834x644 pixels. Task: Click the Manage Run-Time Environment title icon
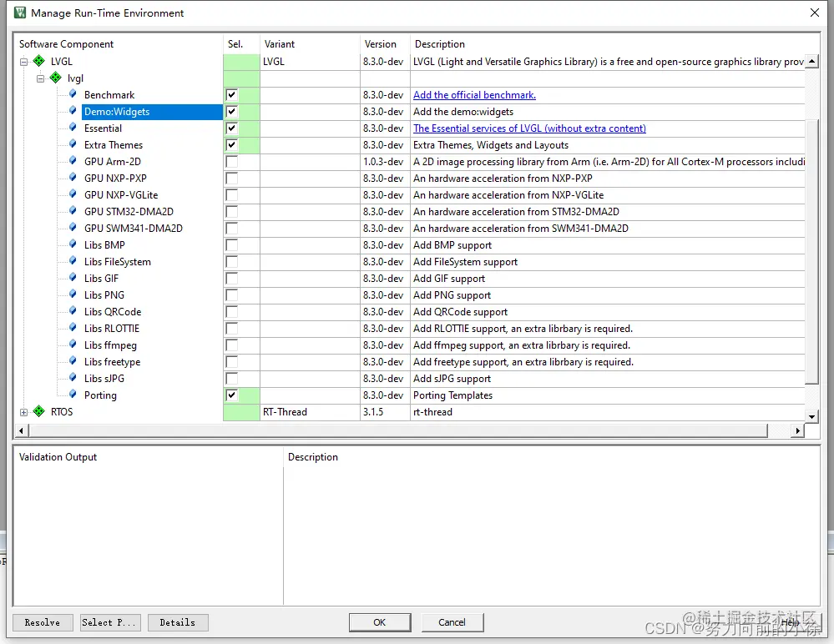[x=20, y=13]
